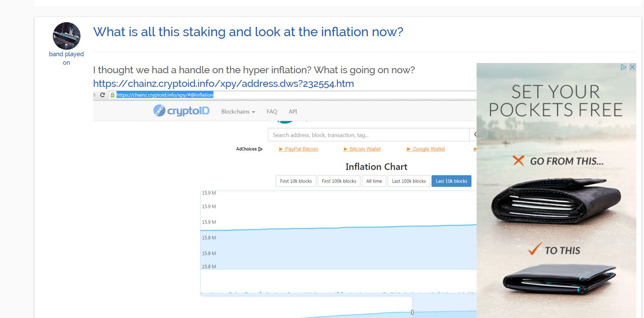Click the green padlock security icon
This screenshot has width=644, height=318.
pyautogui.click(x=113, y=95)
